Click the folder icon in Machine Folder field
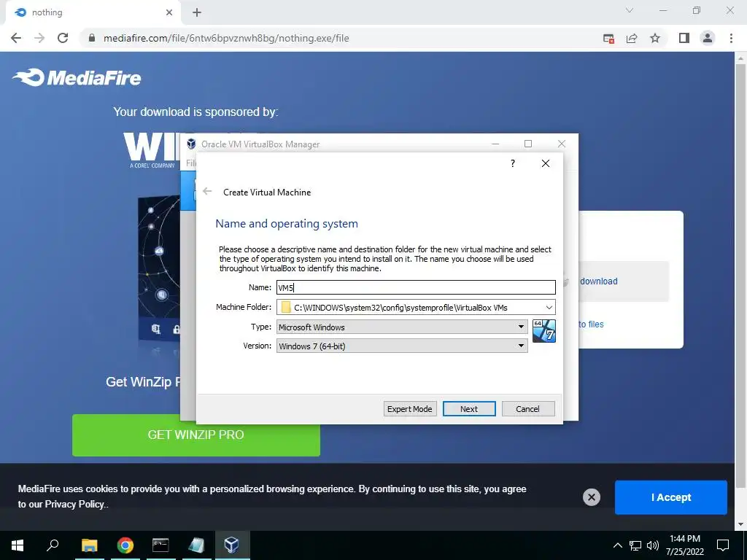The width and height of the screenshot is (747, 560). [x=286, y=307]
